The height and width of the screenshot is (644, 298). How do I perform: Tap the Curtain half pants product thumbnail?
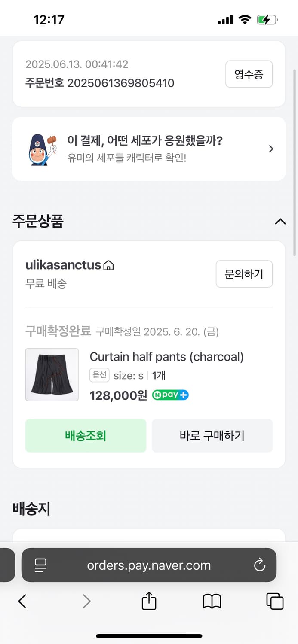(x=52, y=374)
